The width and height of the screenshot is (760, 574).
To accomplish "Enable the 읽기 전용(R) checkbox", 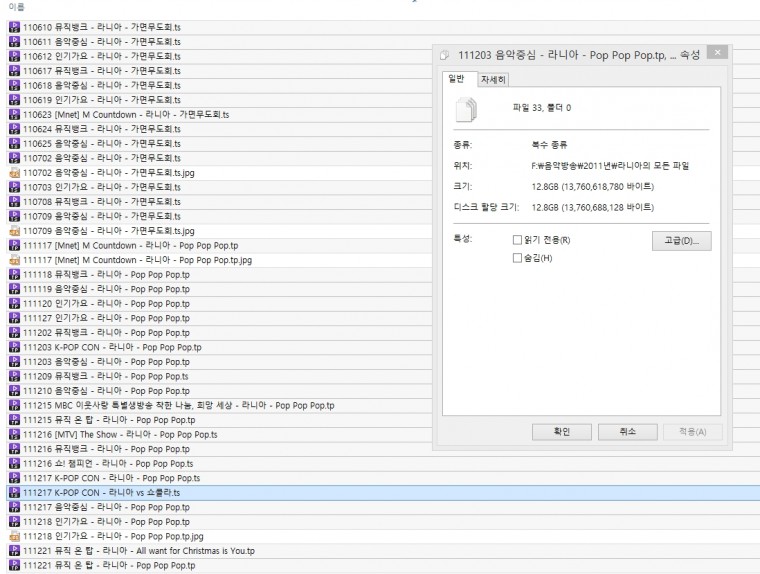I will 517,240.
